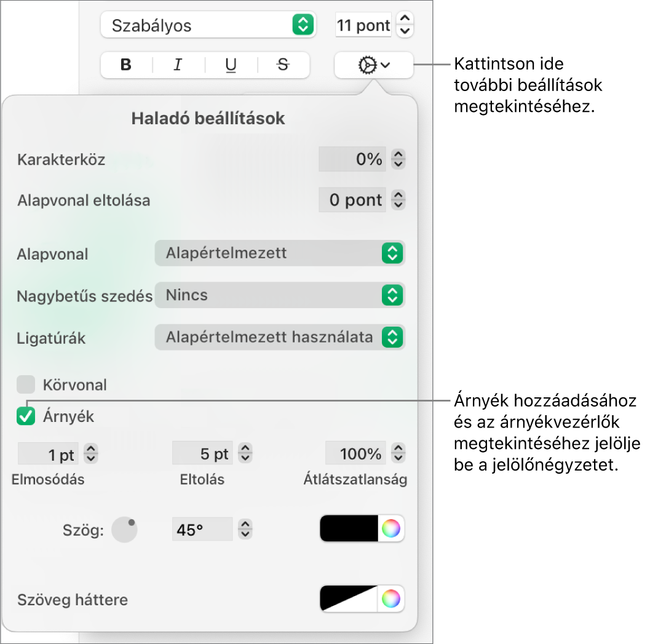650x644 pixels.
Task: Open the Szabályos font style dropdown
Action: [x=208, y=25]
